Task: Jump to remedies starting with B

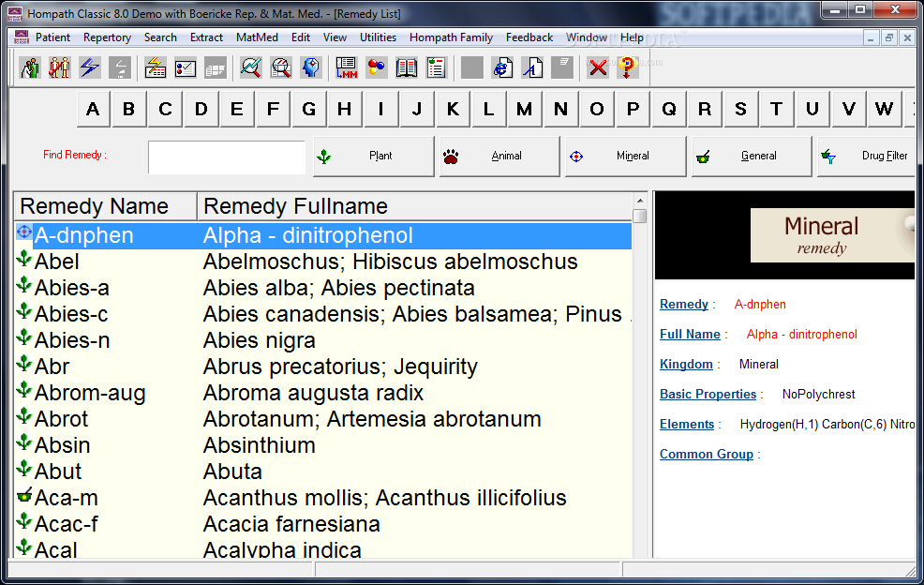Action: coord(129,109)
